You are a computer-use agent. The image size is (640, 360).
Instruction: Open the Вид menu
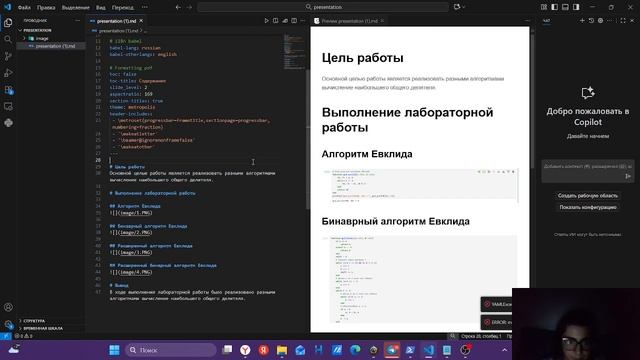100,7
